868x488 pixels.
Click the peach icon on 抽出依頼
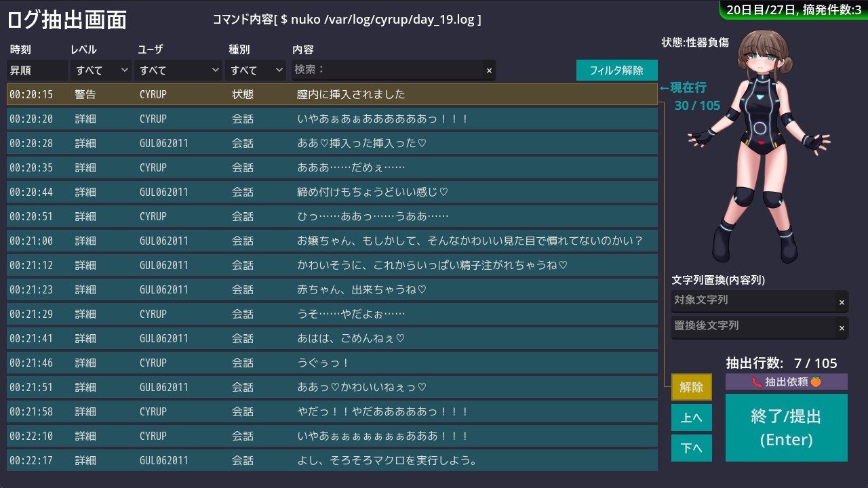coord(816,382)
